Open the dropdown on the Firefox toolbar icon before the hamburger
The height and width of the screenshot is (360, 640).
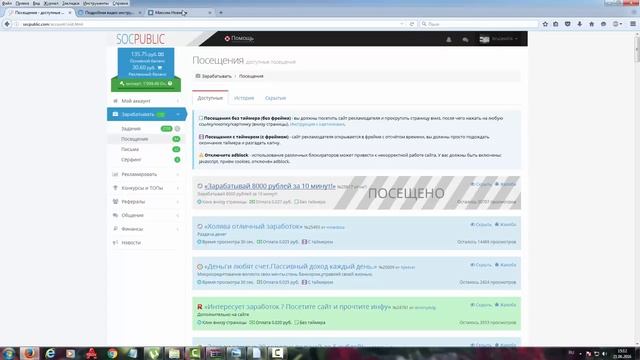[x=618, y=24]
